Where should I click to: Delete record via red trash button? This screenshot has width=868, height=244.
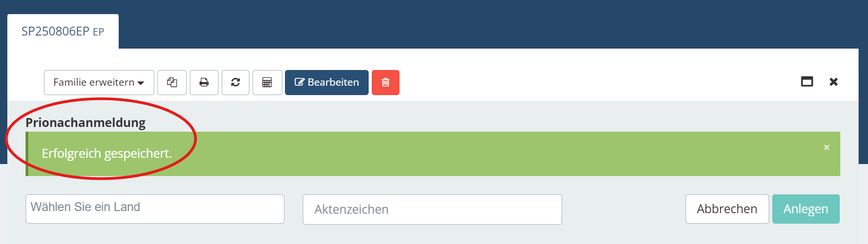(x=385, y=83)
